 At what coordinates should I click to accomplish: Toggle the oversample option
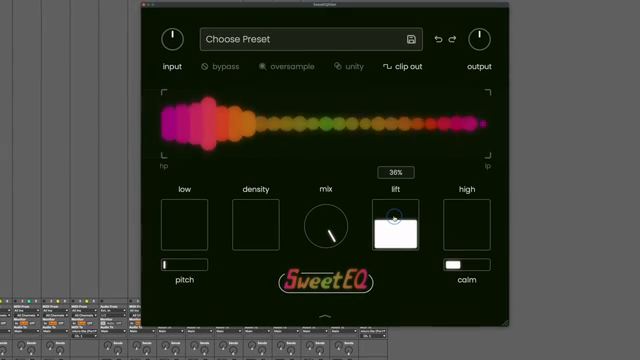pyautogui.click(x=287, y=67)
